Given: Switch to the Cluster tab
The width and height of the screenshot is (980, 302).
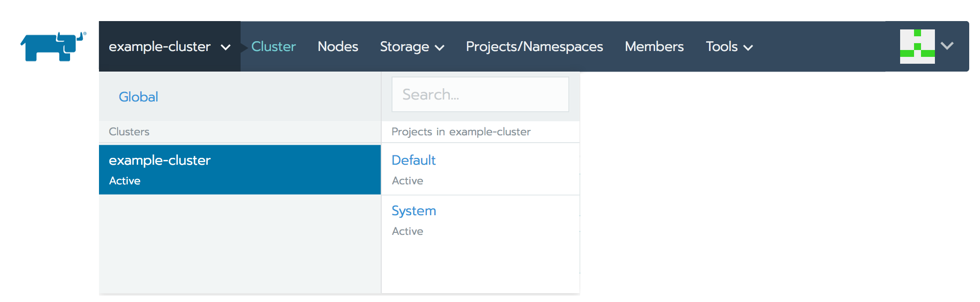Looking at the screenshot, I should [x=273, y=47].
